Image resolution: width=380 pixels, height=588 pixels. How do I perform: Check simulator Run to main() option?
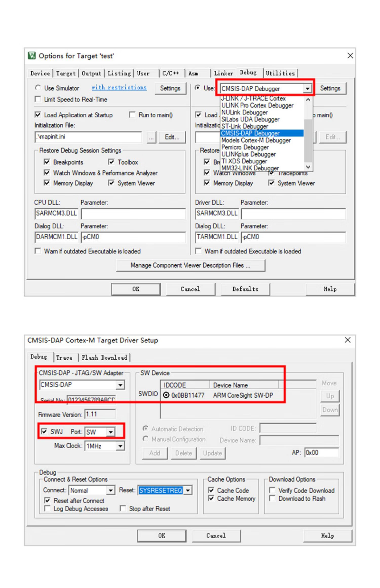[x=132, y=115]
